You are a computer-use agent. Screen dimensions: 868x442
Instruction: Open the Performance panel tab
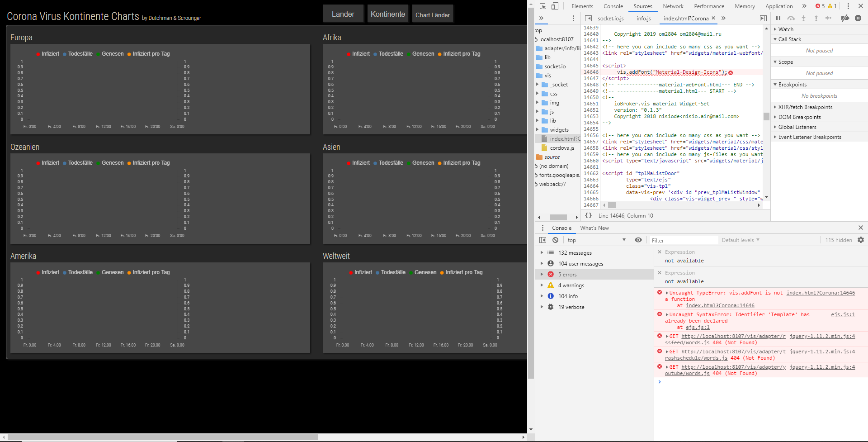[x=709, y=6]
